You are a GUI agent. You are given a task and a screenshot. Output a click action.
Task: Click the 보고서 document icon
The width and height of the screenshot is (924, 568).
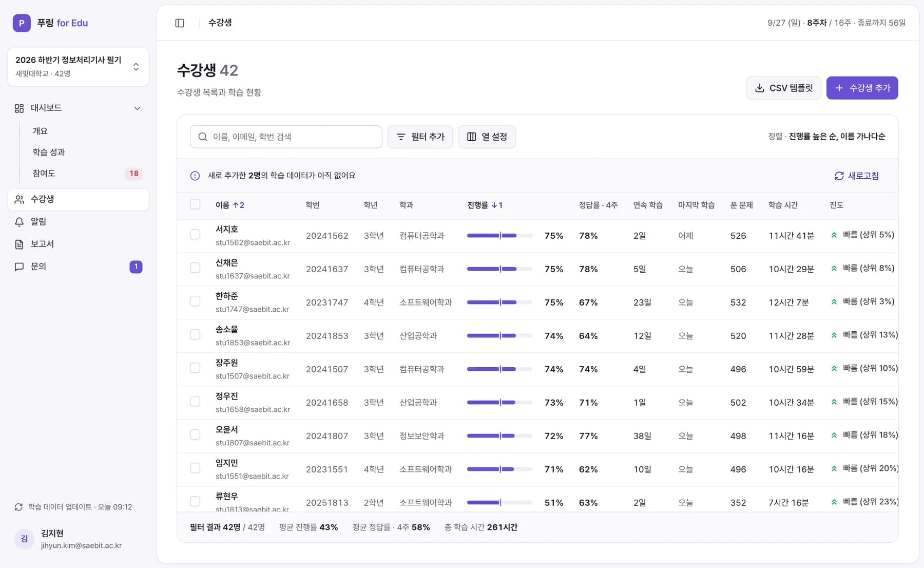click(19, 244)
